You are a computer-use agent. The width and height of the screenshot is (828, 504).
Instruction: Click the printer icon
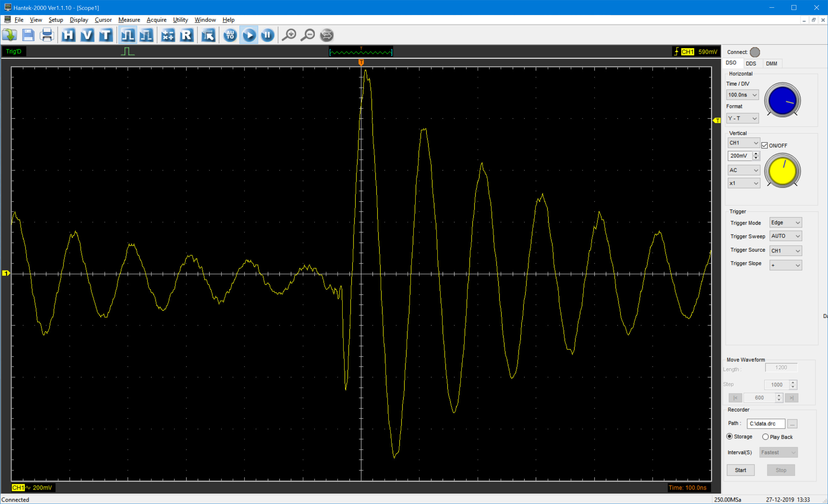[x=47, y=35]
